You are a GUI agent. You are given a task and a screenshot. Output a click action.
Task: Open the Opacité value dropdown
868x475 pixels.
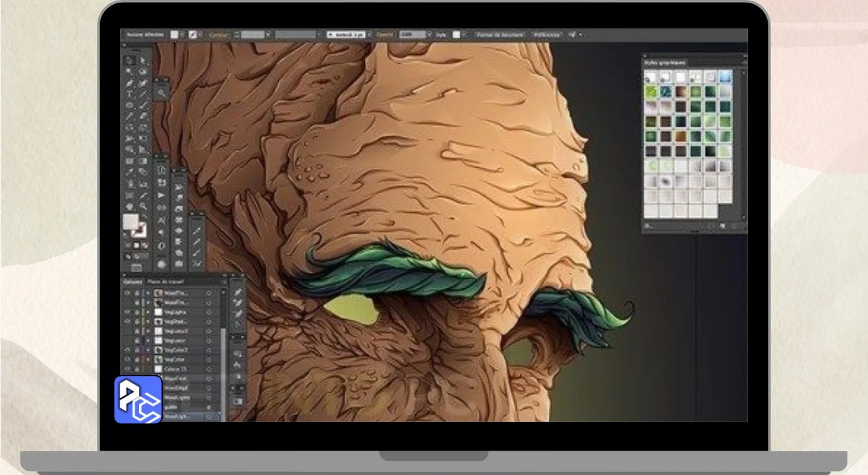429,34
